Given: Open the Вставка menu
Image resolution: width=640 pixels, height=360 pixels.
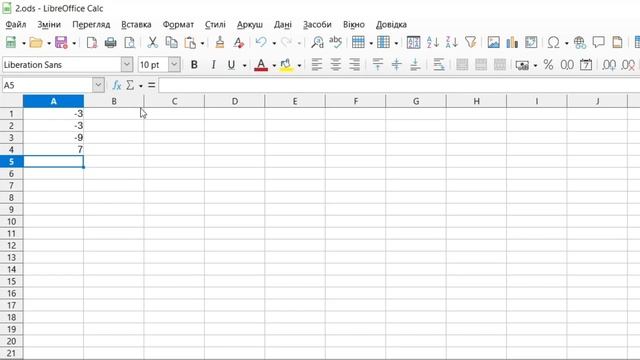Looking at the screenshot, I should (136, 24).
